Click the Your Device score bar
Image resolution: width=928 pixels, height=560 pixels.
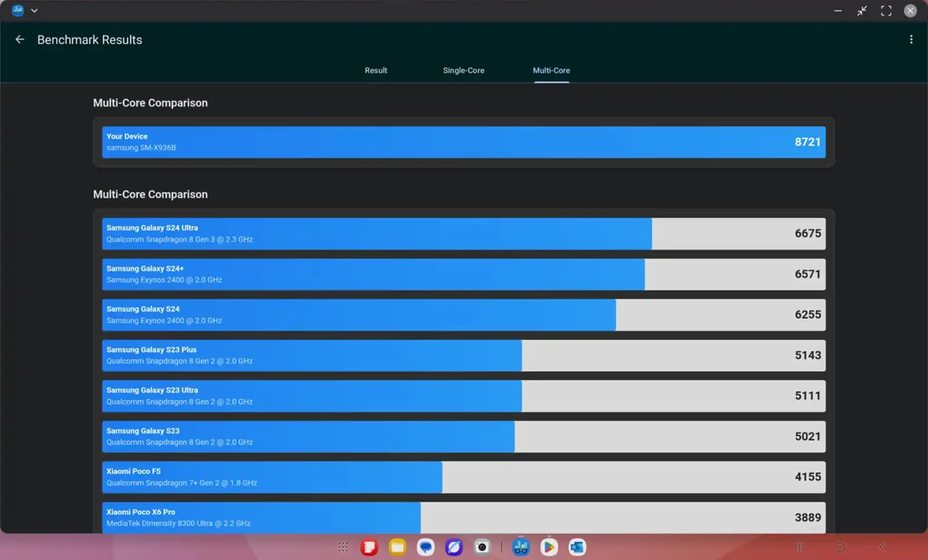coord(464,142)
